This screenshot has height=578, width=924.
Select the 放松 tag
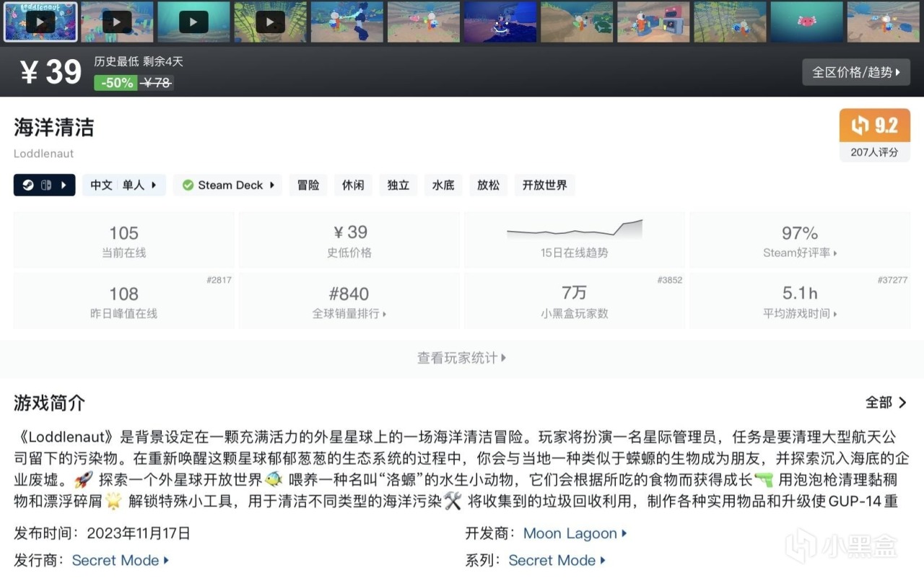tap(488, 185)
